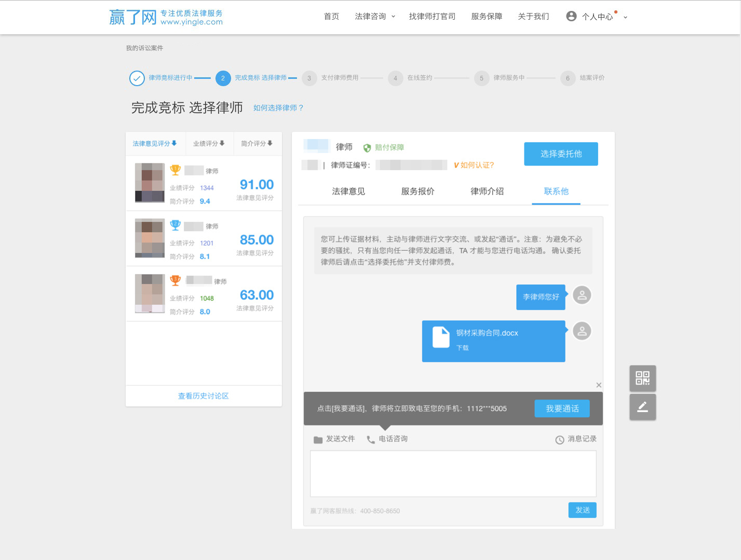The width and height of the screenshot is (741, 560).
Task: Click the gold trophy icon of 91.00 lawyer
Action: tap(176, 170)
